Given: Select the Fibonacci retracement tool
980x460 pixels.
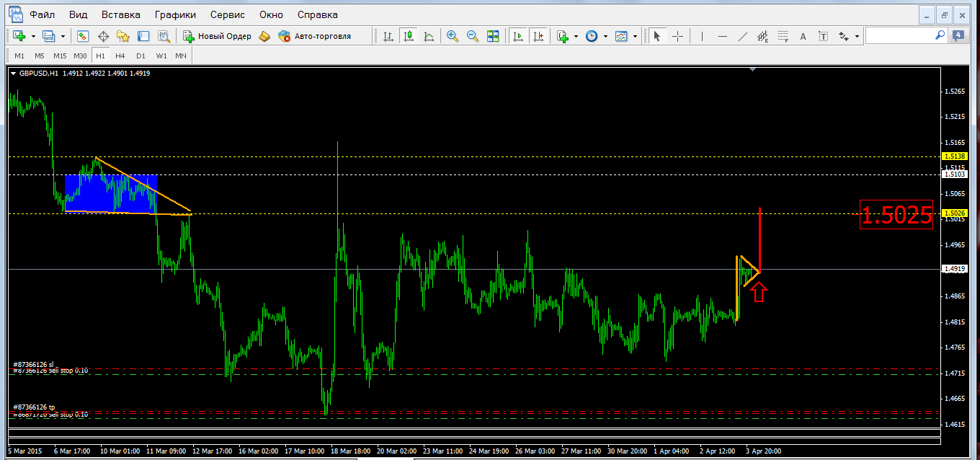Looking at the screenshot, I should coord(783,36).
